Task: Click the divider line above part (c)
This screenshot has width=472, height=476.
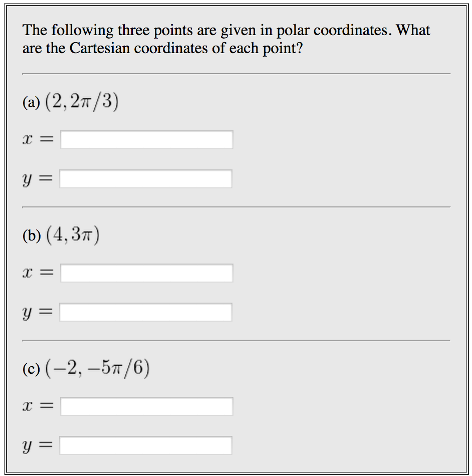Action: click(x=235, y=340)
